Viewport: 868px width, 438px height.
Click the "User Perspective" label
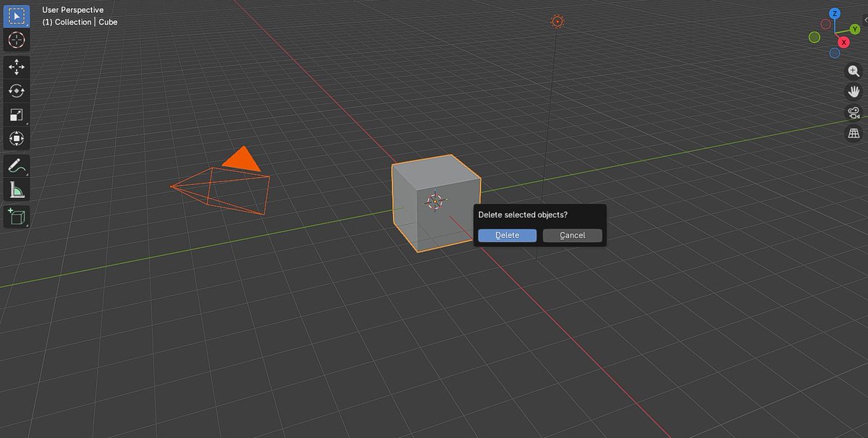click(72, 10)
